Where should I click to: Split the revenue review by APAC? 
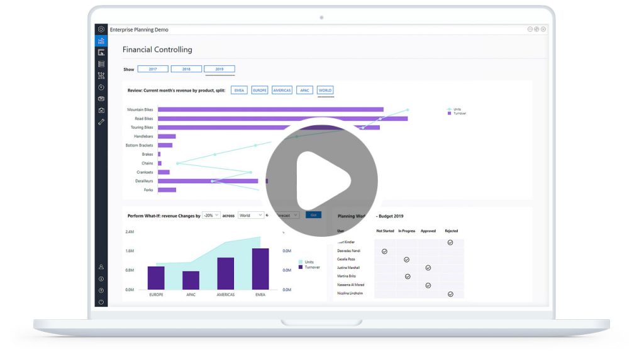pos(304,90)
